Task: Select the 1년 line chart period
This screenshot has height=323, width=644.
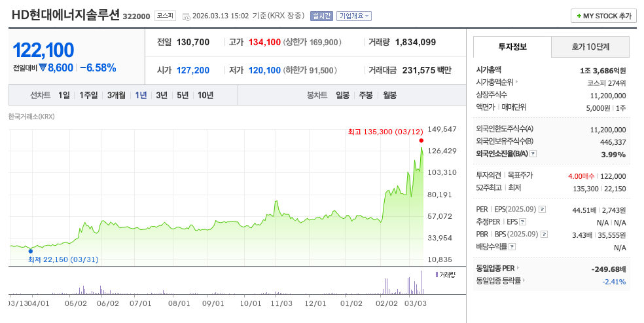Action: click(141, 96)
